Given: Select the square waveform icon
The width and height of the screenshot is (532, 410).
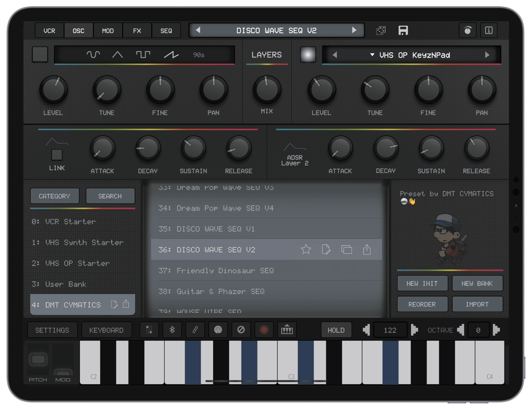Looking at the screenshot, I should (143, 54).
